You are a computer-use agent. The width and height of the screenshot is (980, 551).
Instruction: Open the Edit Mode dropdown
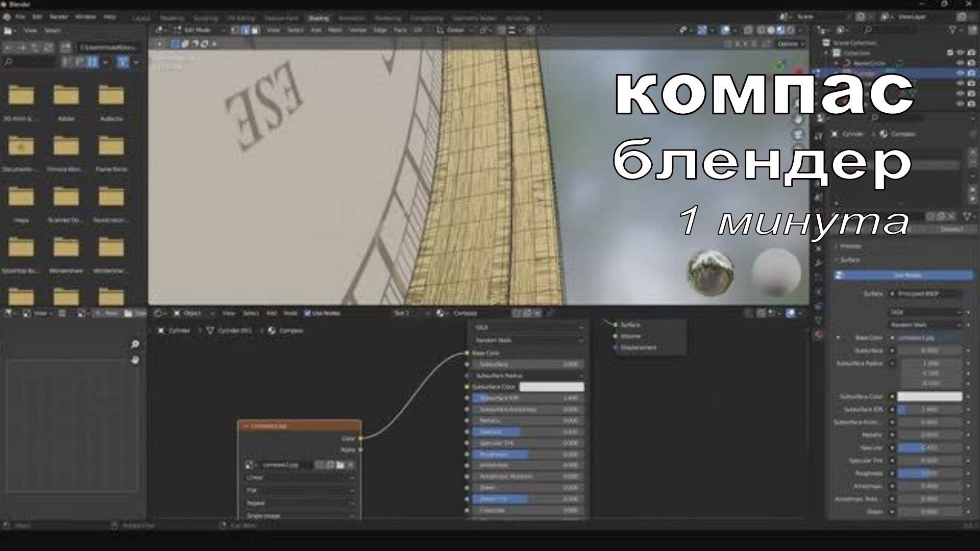pyautogui.click(x=199, y=30)
